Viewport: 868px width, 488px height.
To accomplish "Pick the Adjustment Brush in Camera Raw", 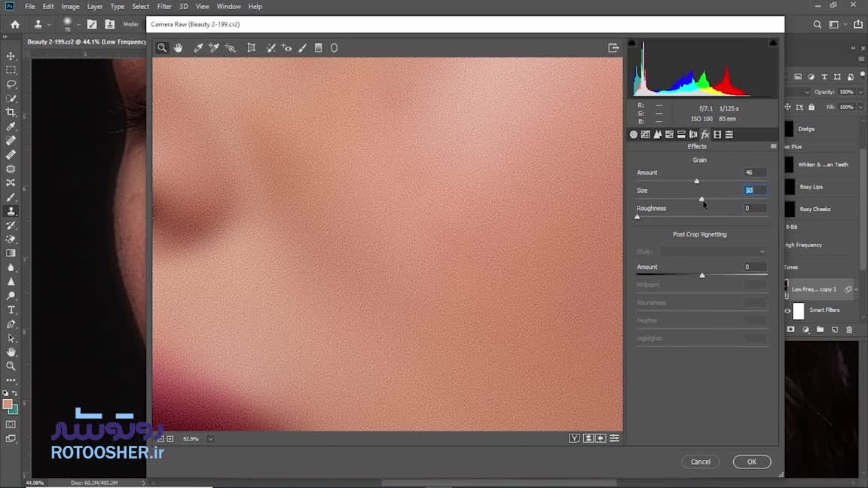I will [x=303, y=47].
